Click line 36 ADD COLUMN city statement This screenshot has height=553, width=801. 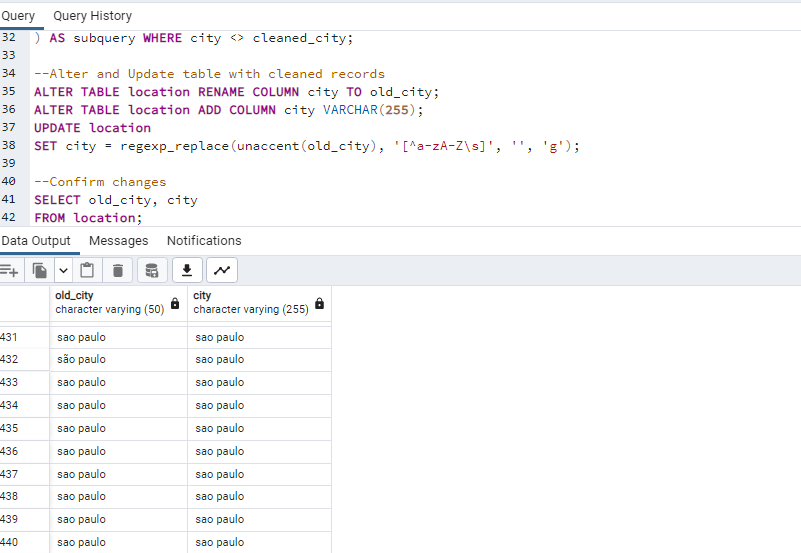point(229,110)
